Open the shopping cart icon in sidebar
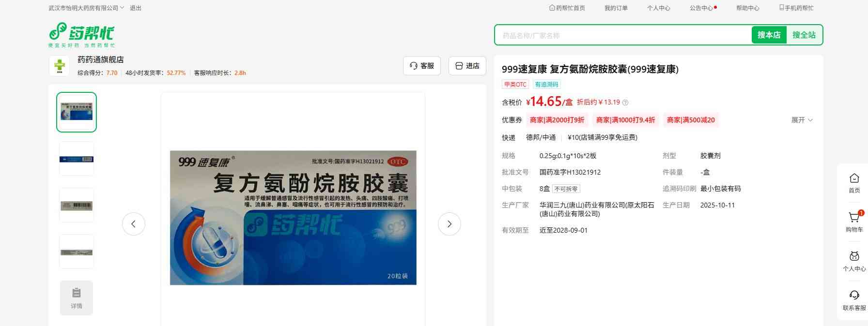The width and height of the screenshot is (868, 326). pyautogui.click(x=854, y=218)
